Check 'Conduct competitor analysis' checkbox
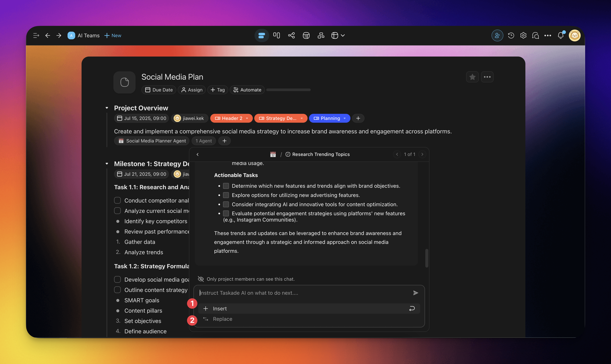The image size is (611, 364). click(x=118, y=200)
